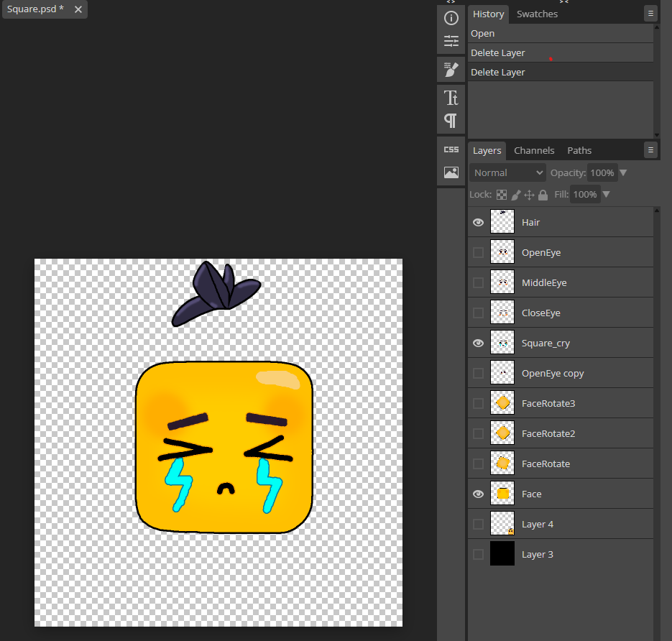
Task: Select the last Delete Layer history state
Action: click(561, 72)
